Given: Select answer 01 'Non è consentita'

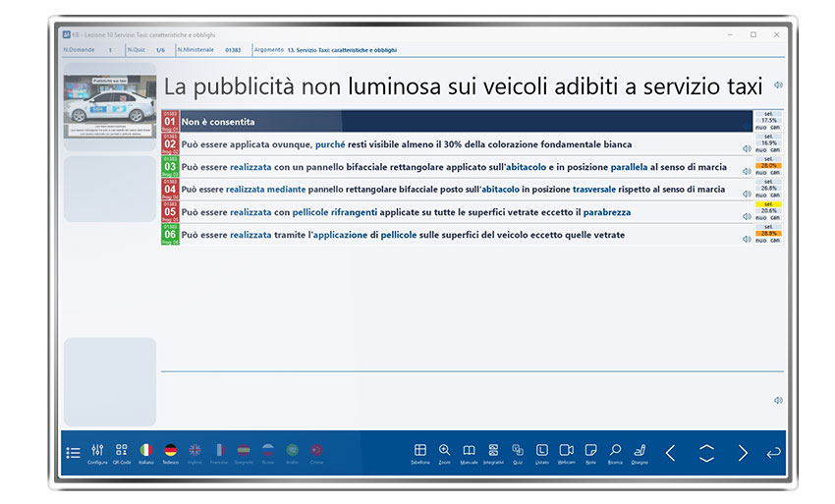Looking at the screenshot, I should (x=462, y=122).
